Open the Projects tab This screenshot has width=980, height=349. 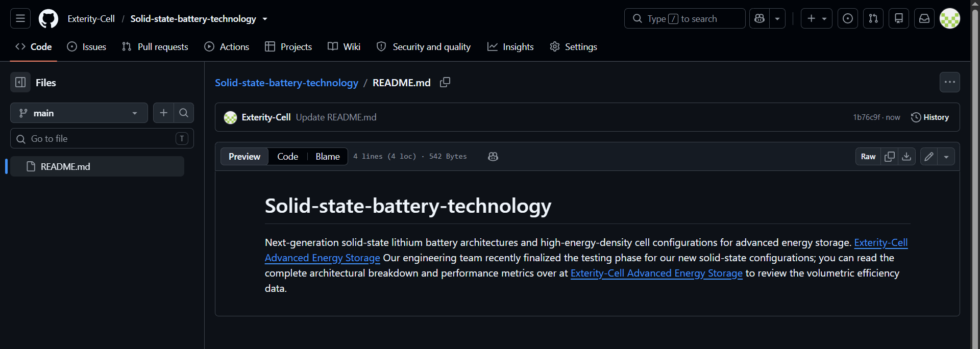[288, 46]
